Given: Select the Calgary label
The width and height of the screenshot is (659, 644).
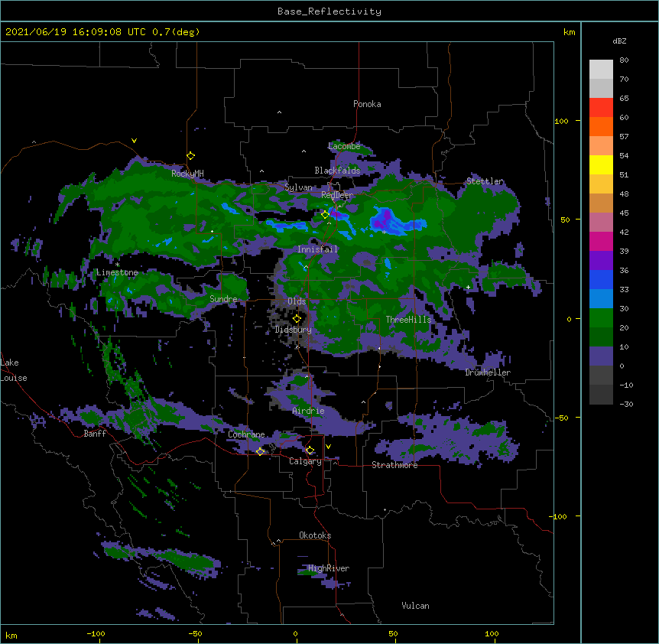Looking at the screenshot, I should pyautogui.click(x=305, y=461).
